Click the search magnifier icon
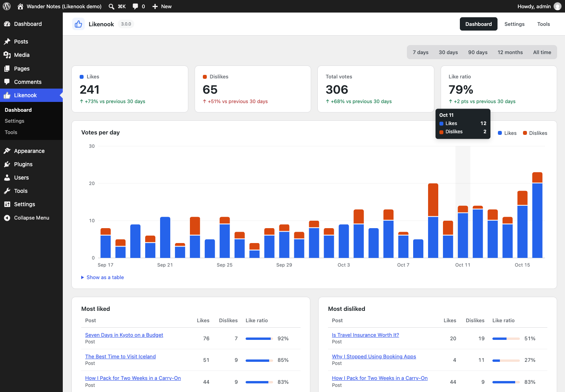This screenshot has height=392, width=565. click(x=111, y=6)
